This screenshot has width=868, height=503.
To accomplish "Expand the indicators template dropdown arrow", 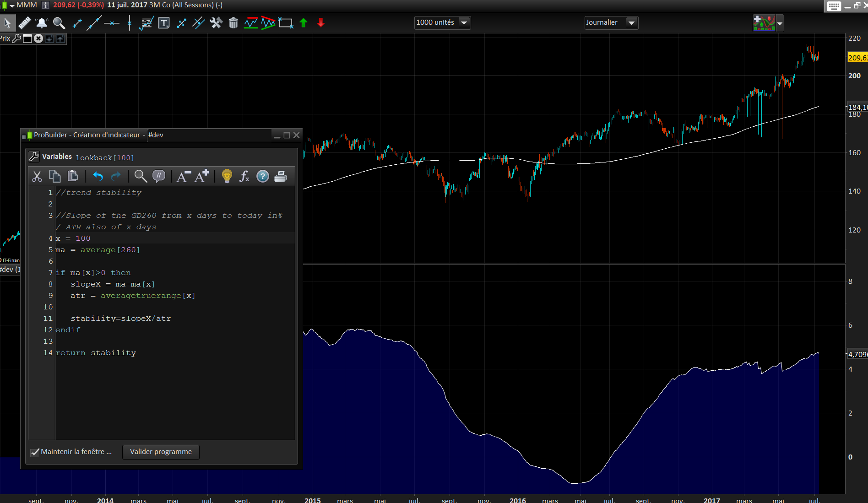I will tap(780, 23).
